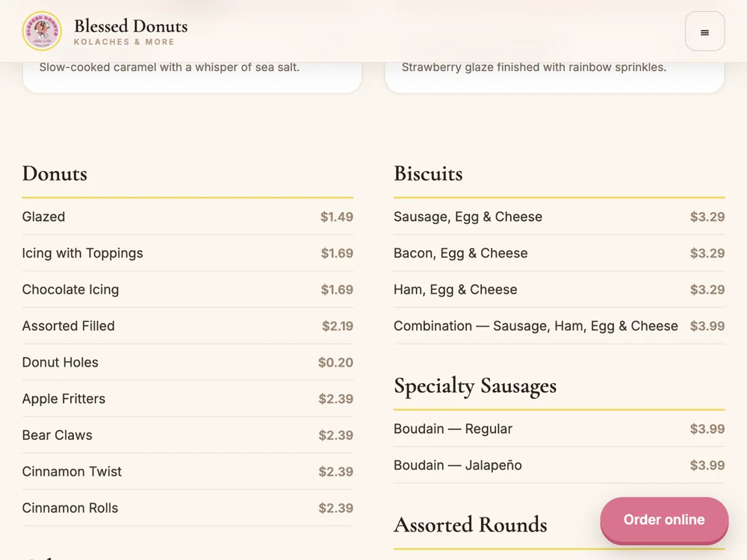Click the $2.39 Apple Fritters price
747x560 pixels.
point(336,399)
